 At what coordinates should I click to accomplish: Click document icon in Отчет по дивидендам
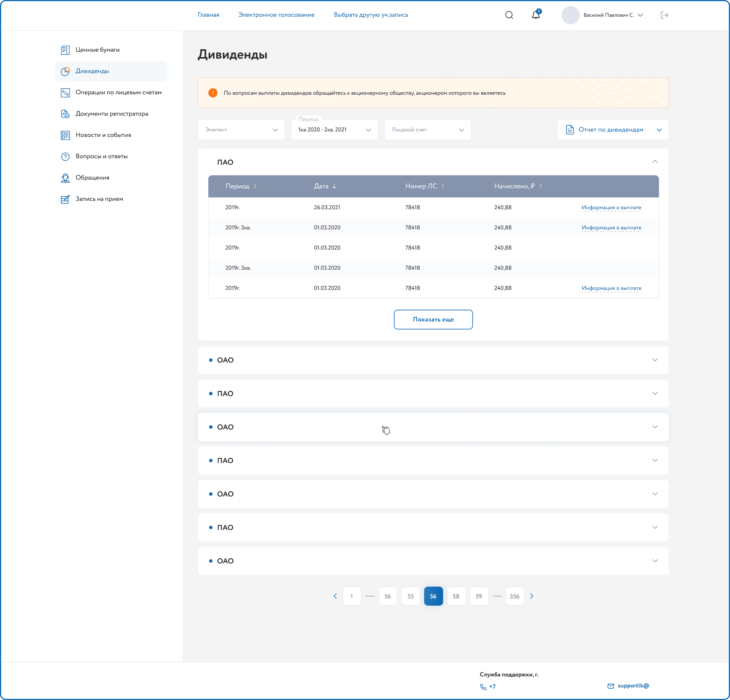[x=570, y=130]
